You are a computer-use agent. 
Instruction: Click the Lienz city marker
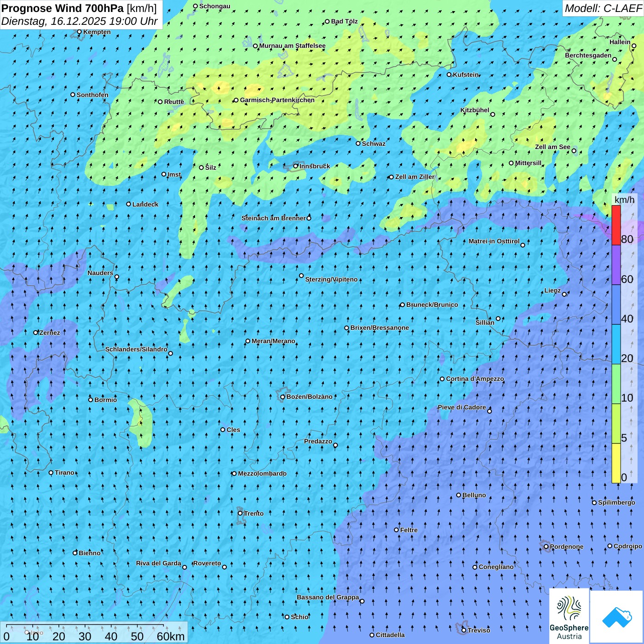point(564,294)
